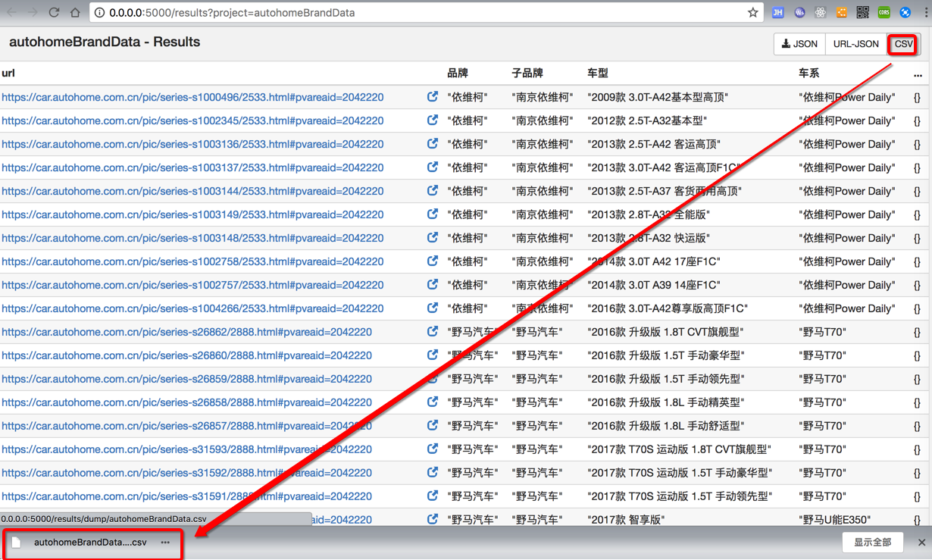This screenshot has height=560, width=932.
Task: Click the browser forward arrow
Action: tap(33, 12)
